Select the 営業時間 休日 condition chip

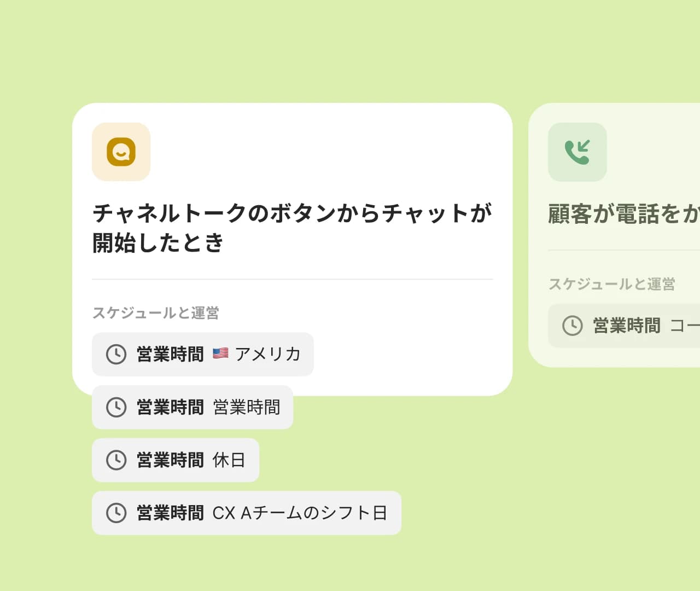(175, 460)
